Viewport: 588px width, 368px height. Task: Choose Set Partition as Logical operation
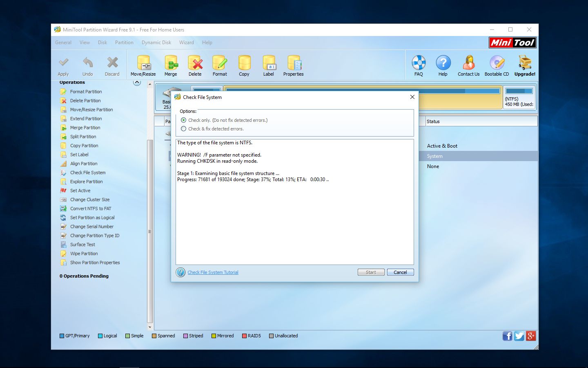coord(92,218)
